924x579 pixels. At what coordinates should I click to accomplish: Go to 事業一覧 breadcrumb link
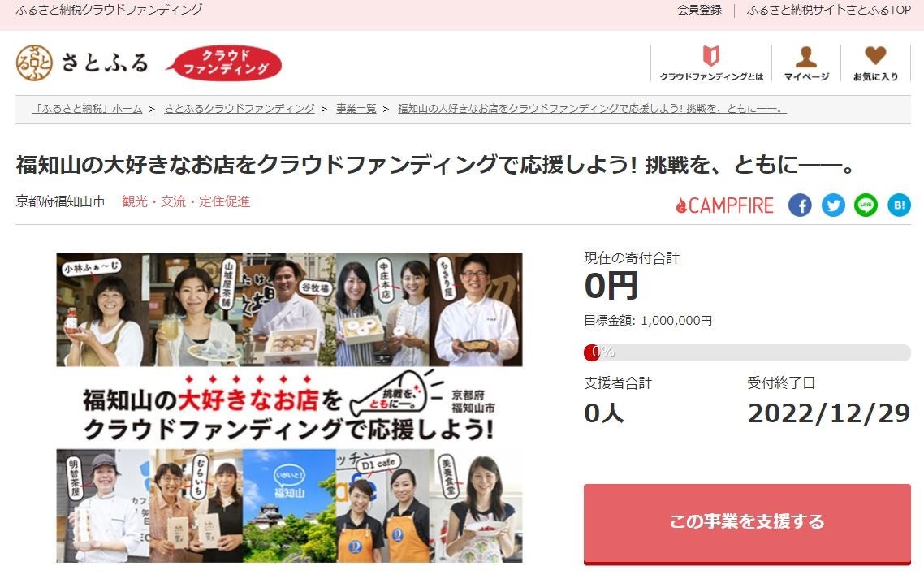[356, 109]
